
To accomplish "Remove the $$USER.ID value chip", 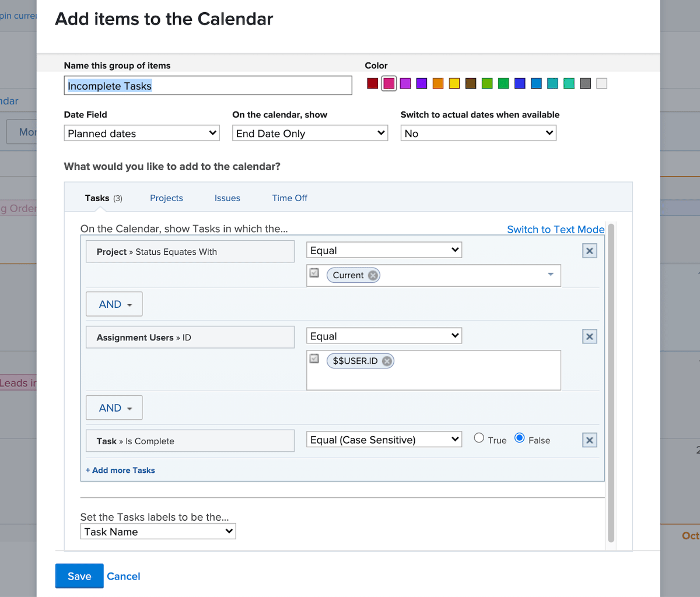I will click(387, 360).
